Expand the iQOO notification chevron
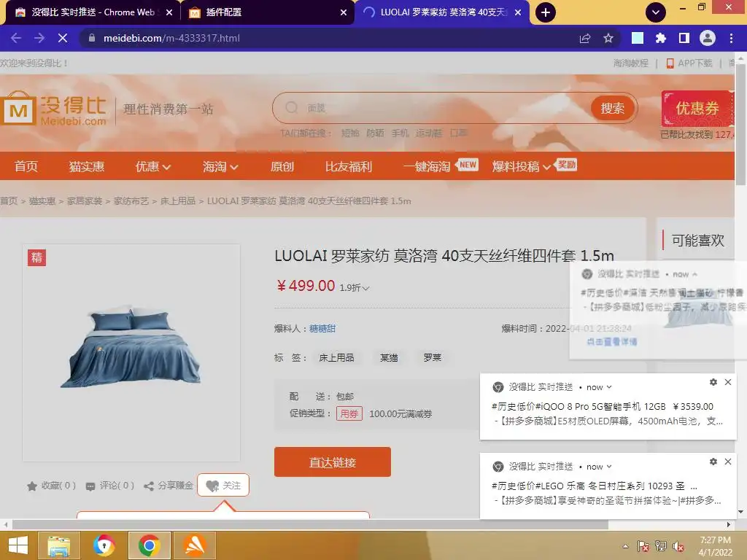The width and height of the screenshot is (747, 560). (x=609, y=387)
